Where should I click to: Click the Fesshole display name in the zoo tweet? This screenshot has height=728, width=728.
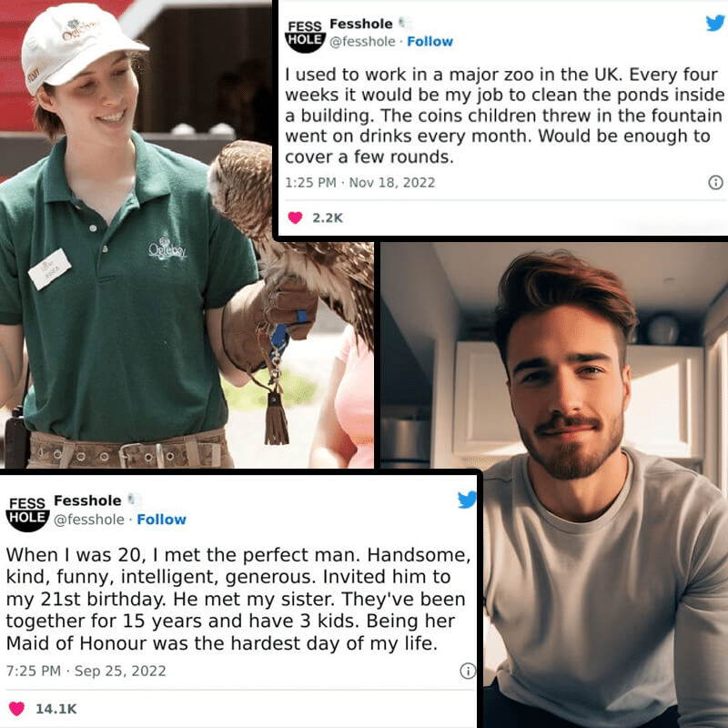coord(360,24)
